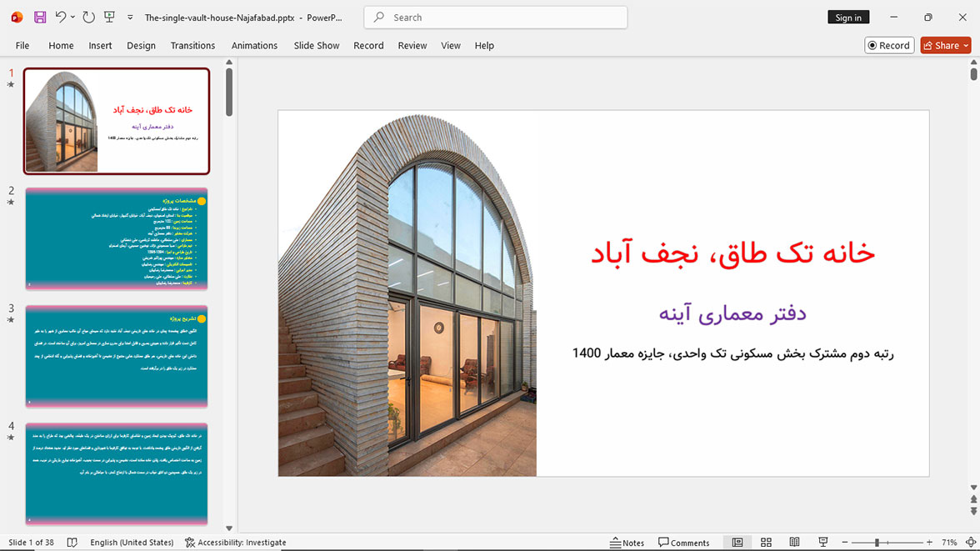Click the animation star under slide 1 number

11,85
